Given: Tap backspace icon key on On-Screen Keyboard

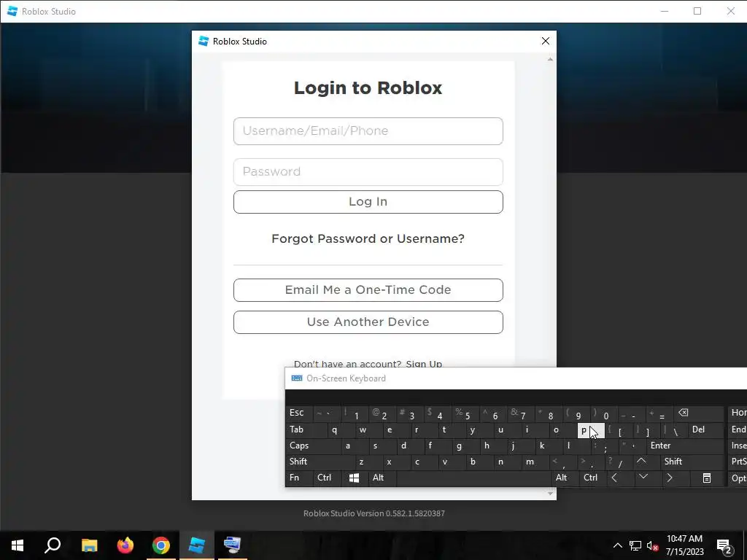Looking at the screenshot, I should [698, 413].
